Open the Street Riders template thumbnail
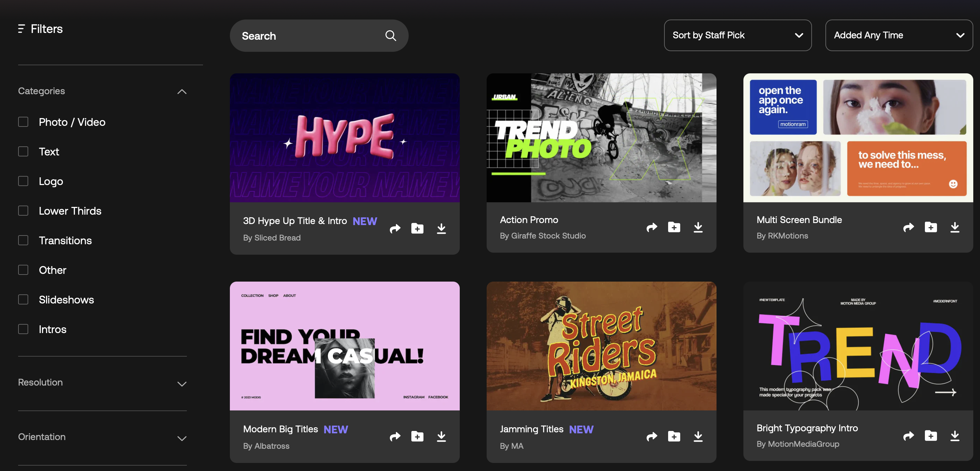The width and height of the screenshot is (980, 471). pos(601,346)
